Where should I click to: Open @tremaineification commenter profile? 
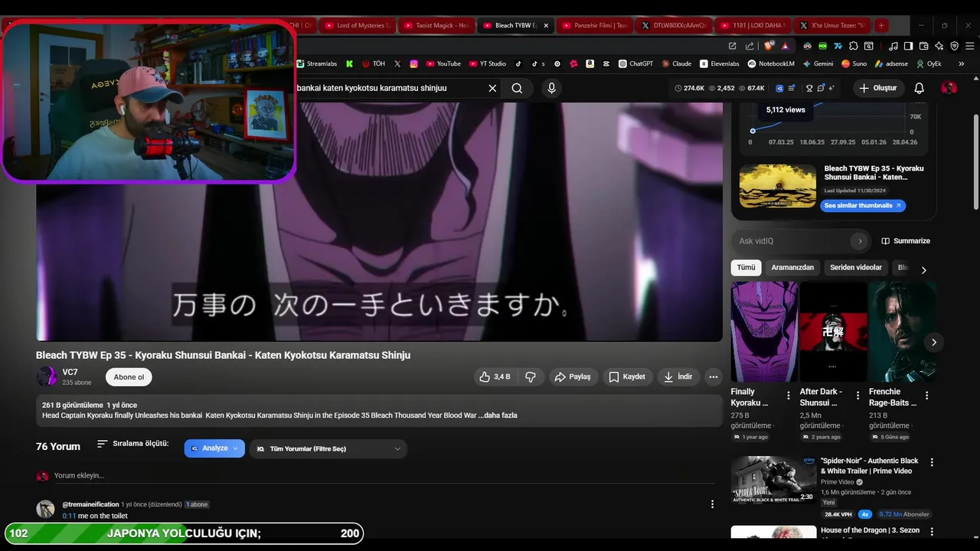90,504
